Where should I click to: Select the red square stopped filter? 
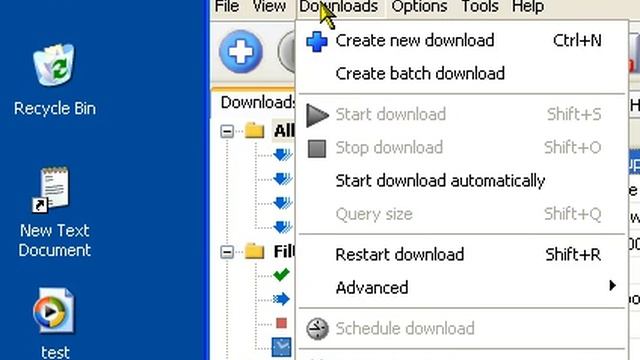click(x=281, y=323)
